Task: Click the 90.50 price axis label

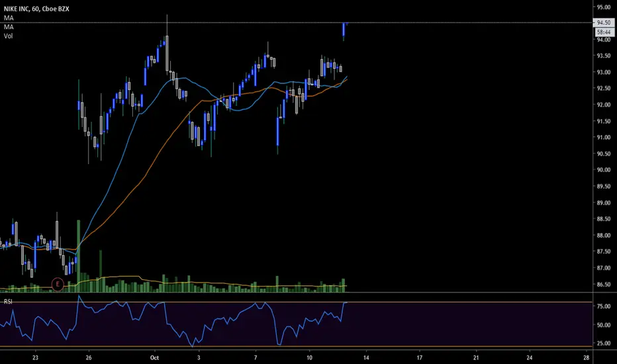Action: 604,154
